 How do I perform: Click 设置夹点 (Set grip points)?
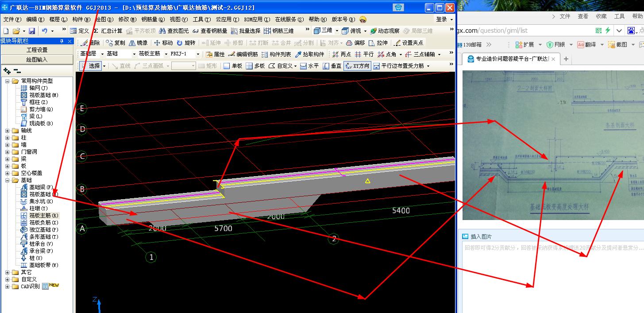(x=408, y=43)
